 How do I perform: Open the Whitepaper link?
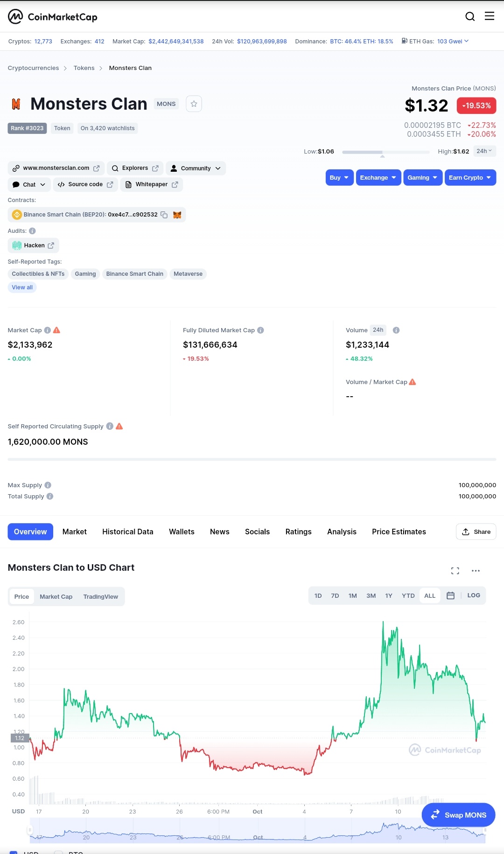click(x=152, y=185)
